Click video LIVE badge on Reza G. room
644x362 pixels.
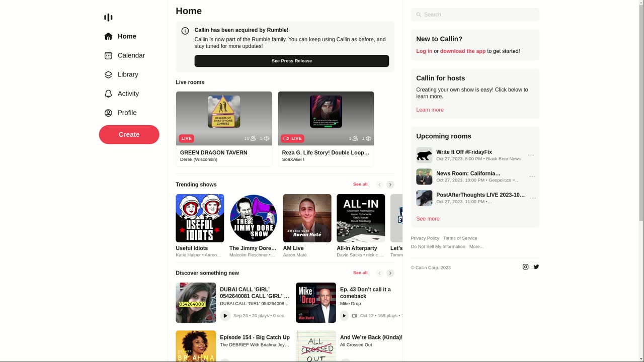coord(292,138)
